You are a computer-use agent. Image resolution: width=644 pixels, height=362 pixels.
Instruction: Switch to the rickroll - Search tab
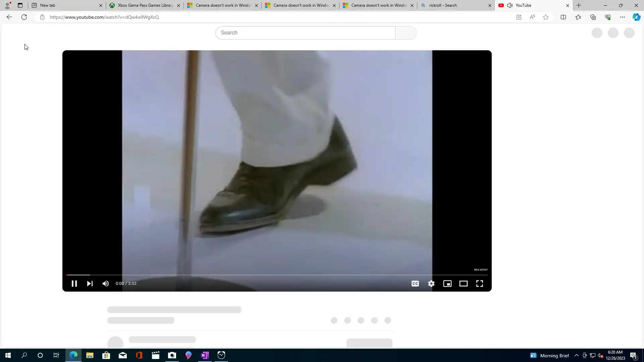coord(453,5)
